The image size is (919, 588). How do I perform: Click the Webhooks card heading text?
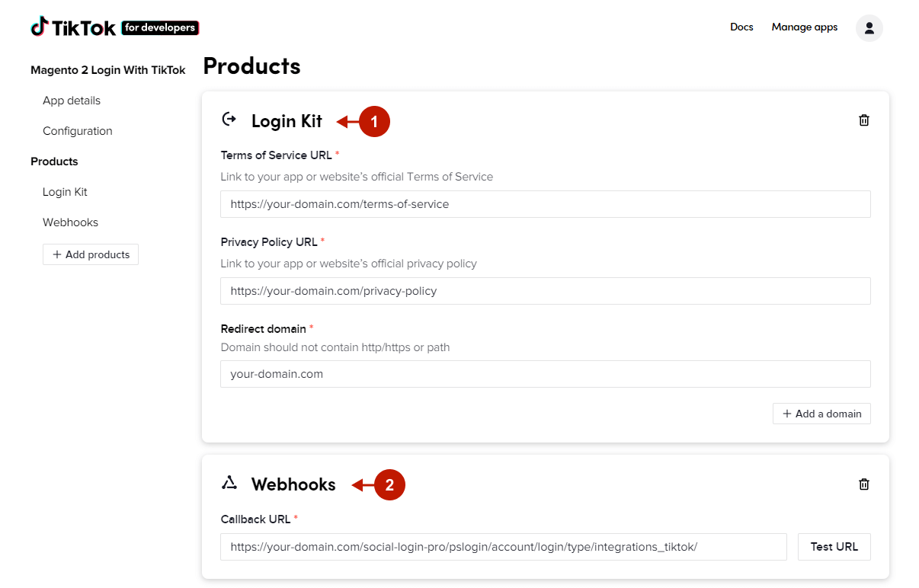(293, 484)
